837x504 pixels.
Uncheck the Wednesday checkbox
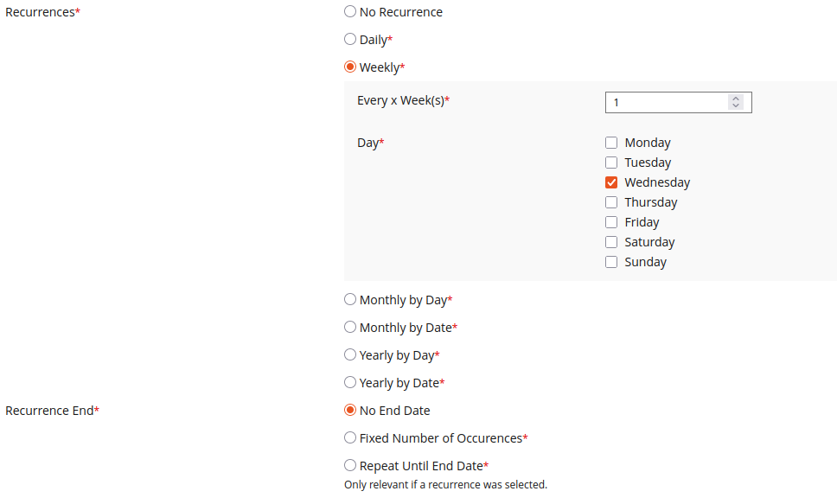tap(611, 182)
